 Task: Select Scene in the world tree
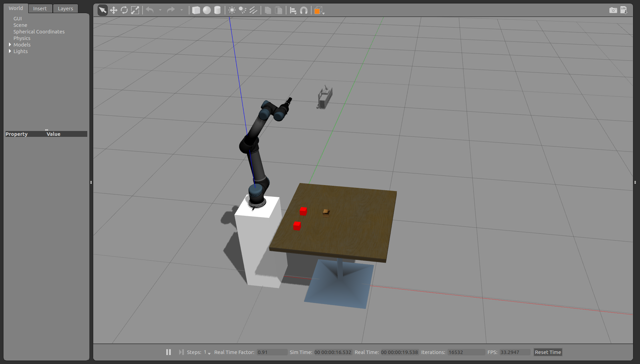[20, 25]
